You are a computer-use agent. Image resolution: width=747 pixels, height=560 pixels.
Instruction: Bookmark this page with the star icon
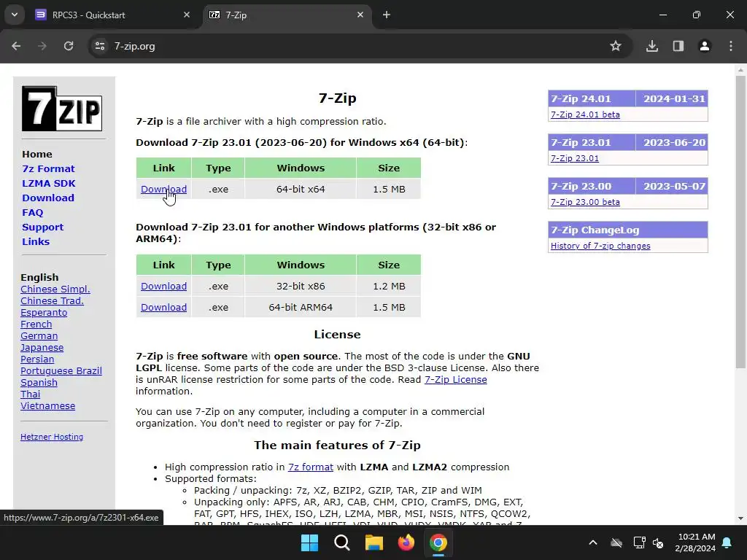tap(616, 46)
